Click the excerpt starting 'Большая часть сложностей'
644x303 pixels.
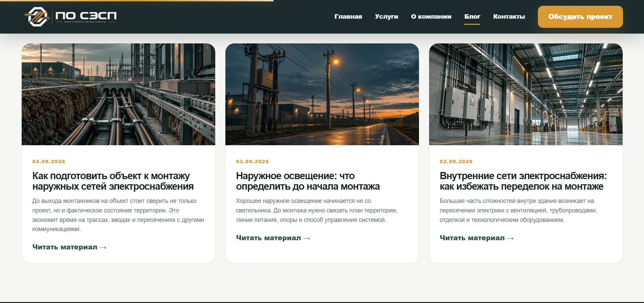click(519, 210)
